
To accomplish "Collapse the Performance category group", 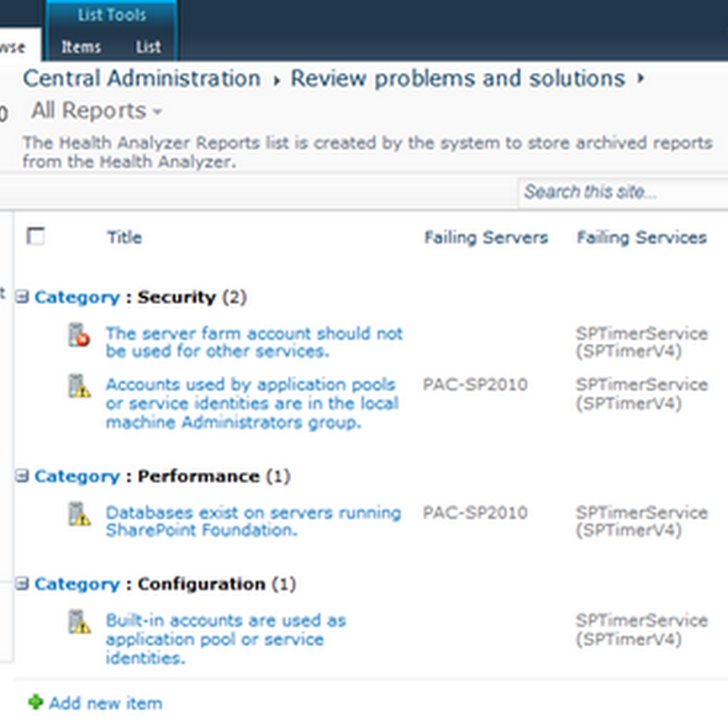I will 23,476.
